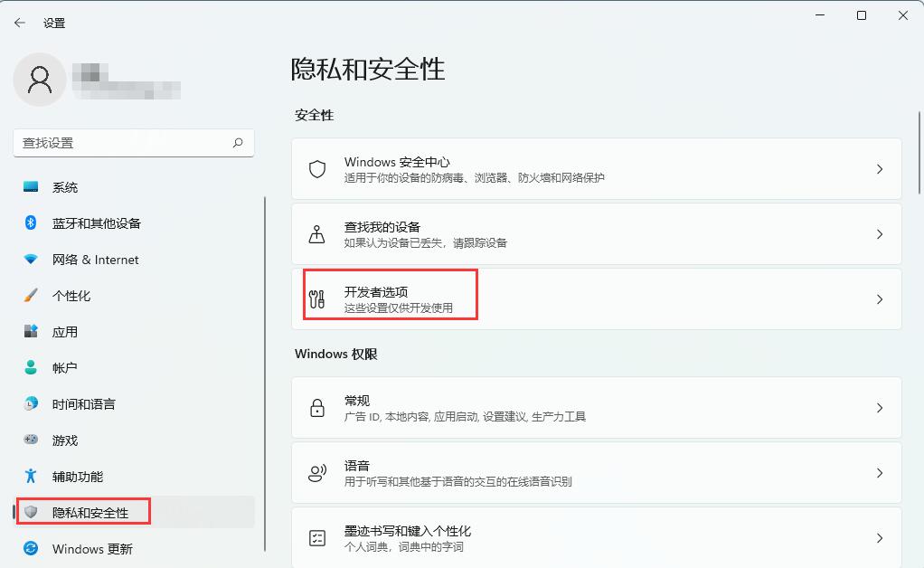Expand Windows 安全中心 with its chevron

point(879,169)
